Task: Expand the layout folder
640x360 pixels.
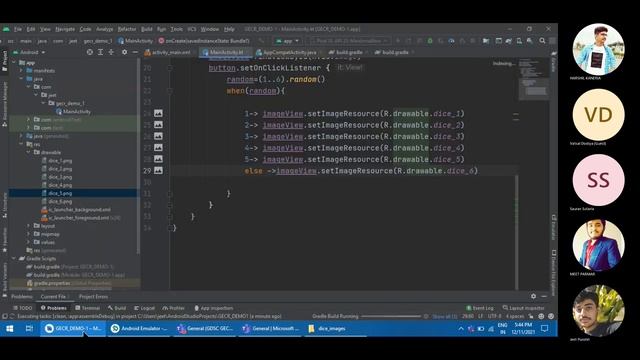Action: (29, 226)
